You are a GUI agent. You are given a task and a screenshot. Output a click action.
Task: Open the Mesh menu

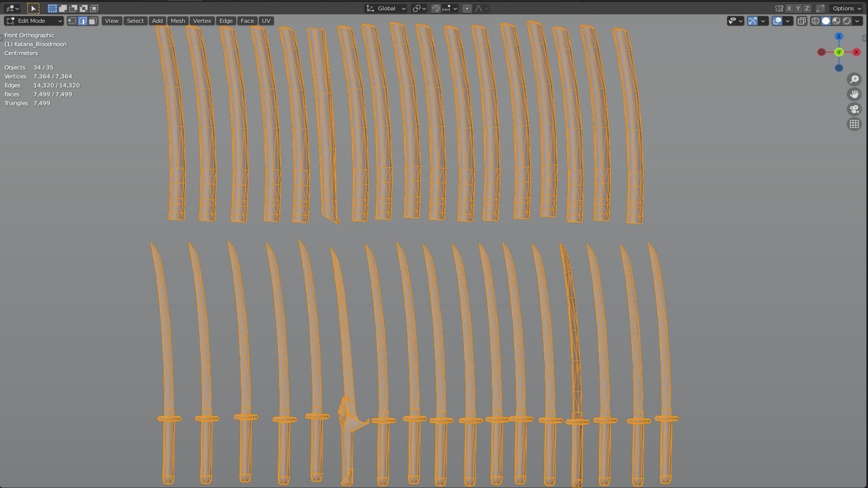(178, 21)
